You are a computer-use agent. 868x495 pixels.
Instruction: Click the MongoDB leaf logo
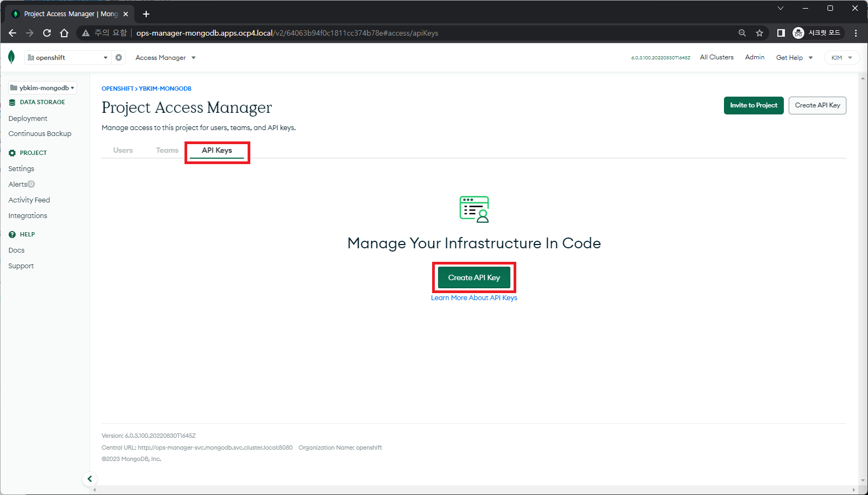[11, 57]
